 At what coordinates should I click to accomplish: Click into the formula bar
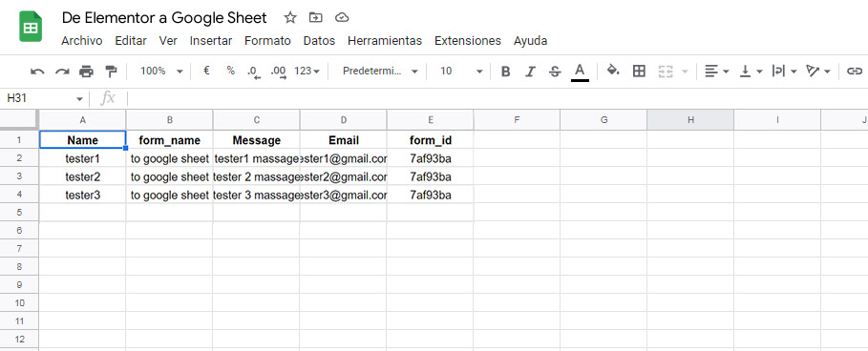point(498,98)
